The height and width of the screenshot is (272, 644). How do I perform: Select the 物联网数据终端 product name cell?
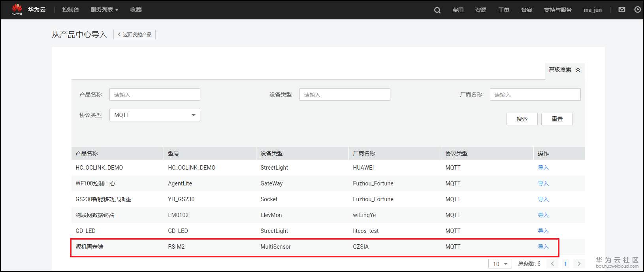click(95, 215)
